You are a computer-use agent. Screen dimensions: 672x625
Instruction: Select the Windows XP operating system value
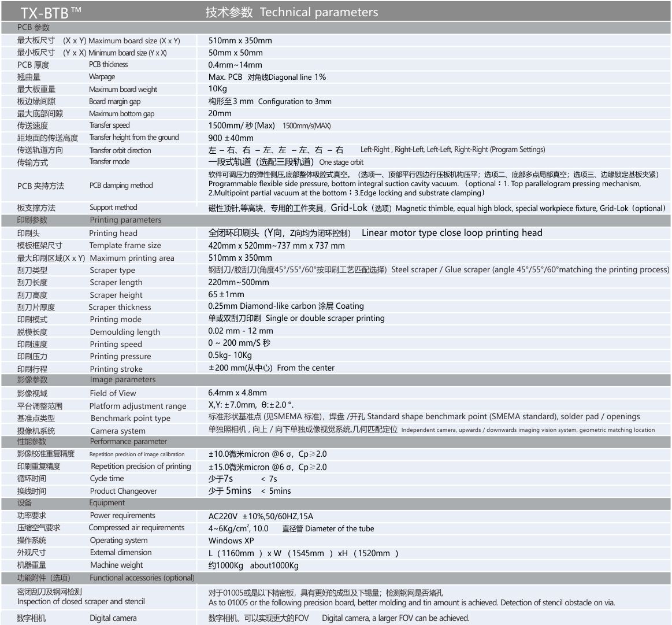[x=231, y=541]
